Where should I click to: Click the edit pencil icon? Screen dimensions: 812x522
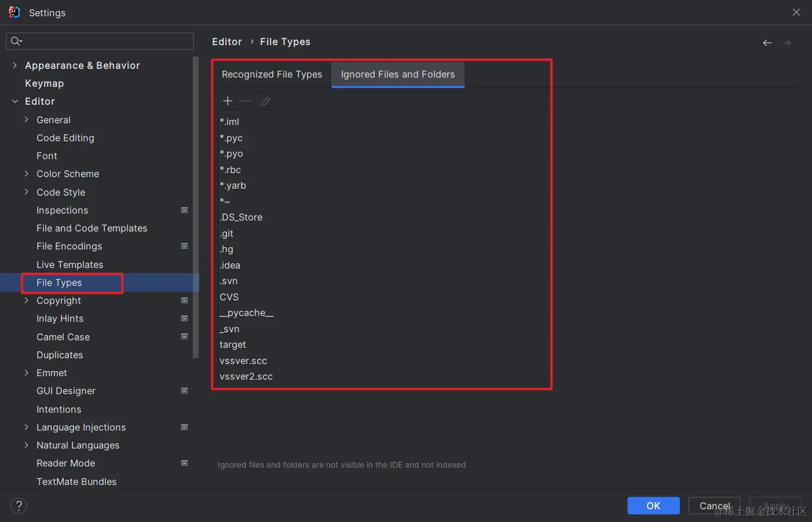(266, 101)
